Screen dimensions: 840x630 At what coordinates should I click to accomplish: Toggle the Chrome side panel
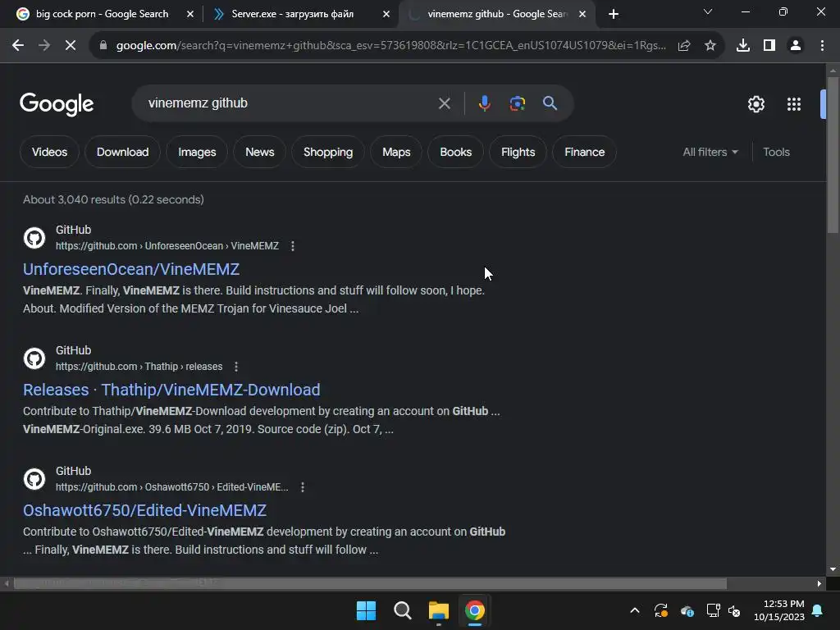(769, 46)
